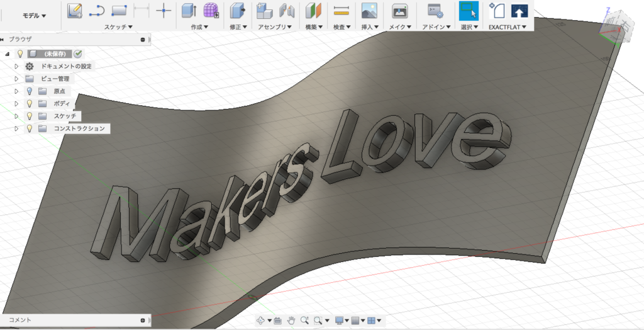Screen dimensions: 644x330
Task: Select the Rectangle sketch tool
Action: point(119,10)
